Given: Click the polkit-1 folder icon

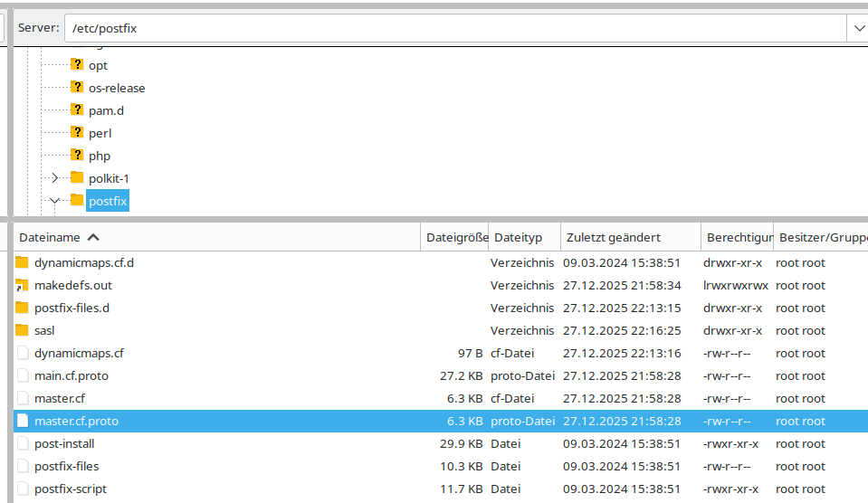Looking at the screenshot, I should click(77, 178).
